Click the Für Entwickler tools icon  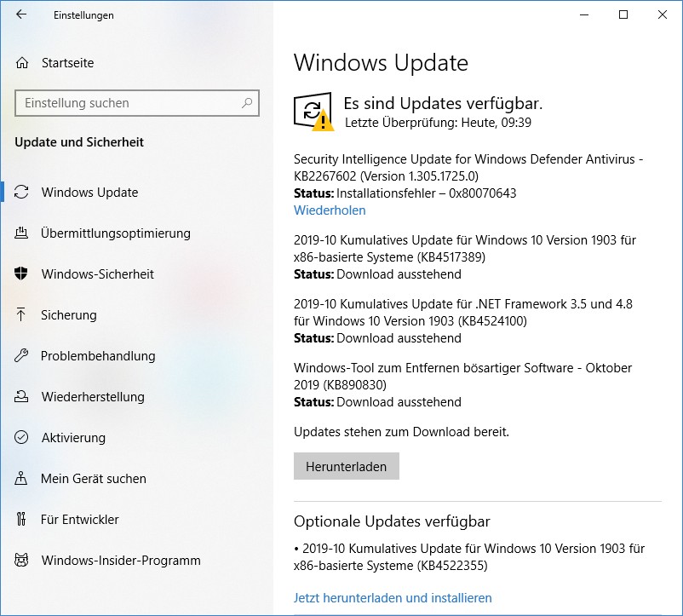point(21,519)
